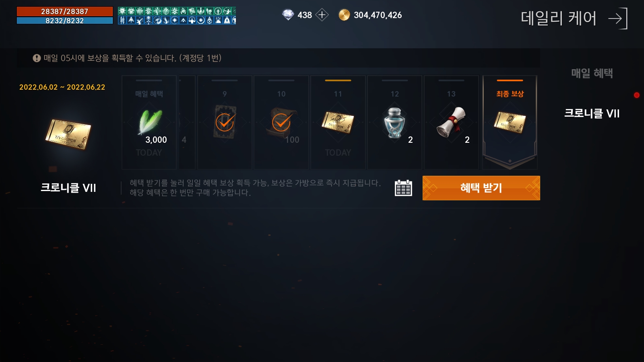The width and height of the screenshot is (644, 362).
Task: Click the day 11 gold coupon reward
Action: coord(338,122)
